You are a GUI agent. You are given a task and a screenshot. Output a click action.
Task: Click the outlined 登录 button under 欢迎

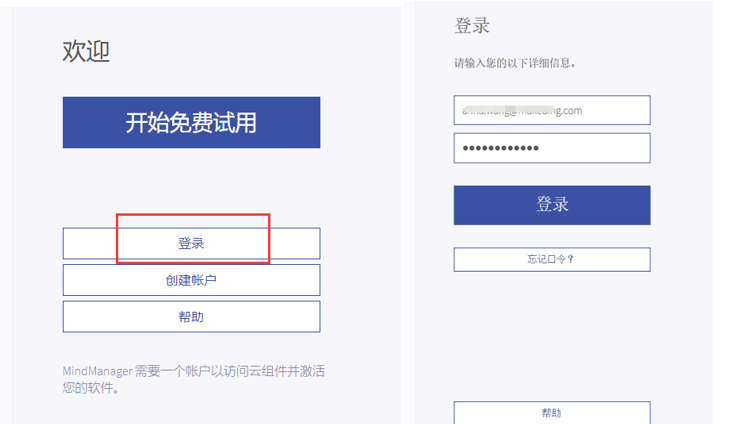(x=191, y=243)
